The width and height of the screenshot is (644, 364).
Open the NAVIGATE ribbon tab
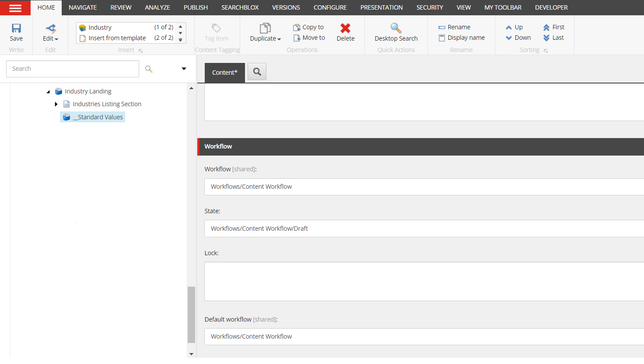click(x=83, y=8)
